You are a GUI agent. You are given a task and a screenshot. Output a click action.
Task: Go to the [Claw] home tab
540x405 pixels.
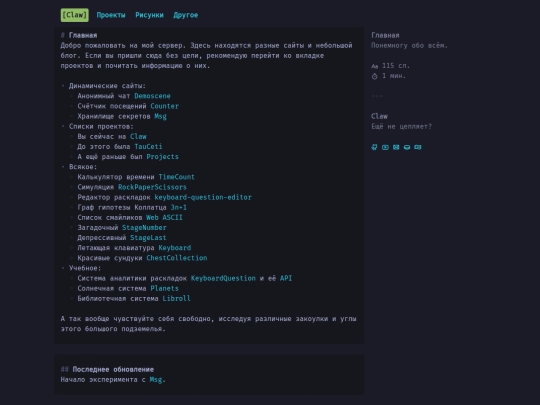pyautogui.click(x=74, y=15)
